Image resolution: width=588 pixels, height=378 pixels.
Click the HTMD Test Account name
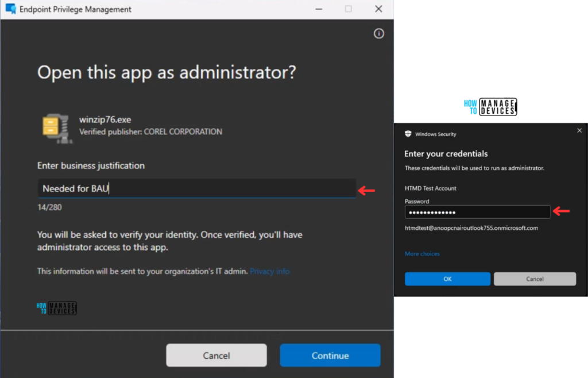431,188
